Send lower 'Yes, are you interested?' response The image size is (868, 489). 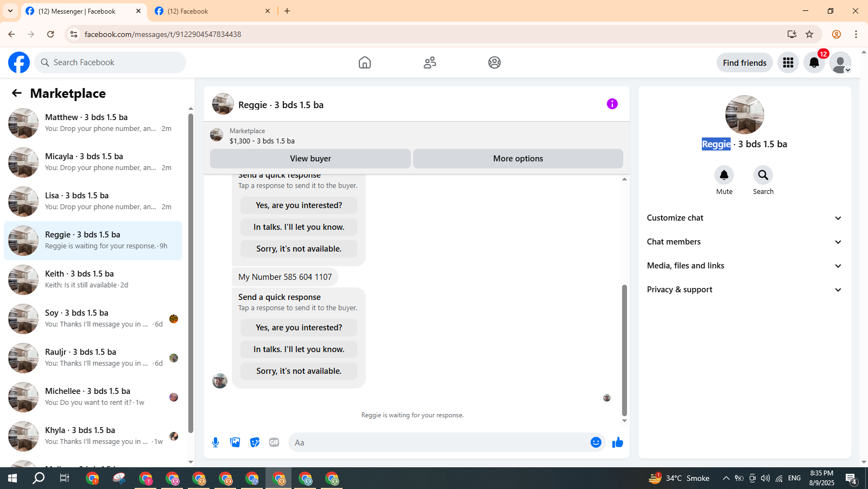click(x=299, y=328)
